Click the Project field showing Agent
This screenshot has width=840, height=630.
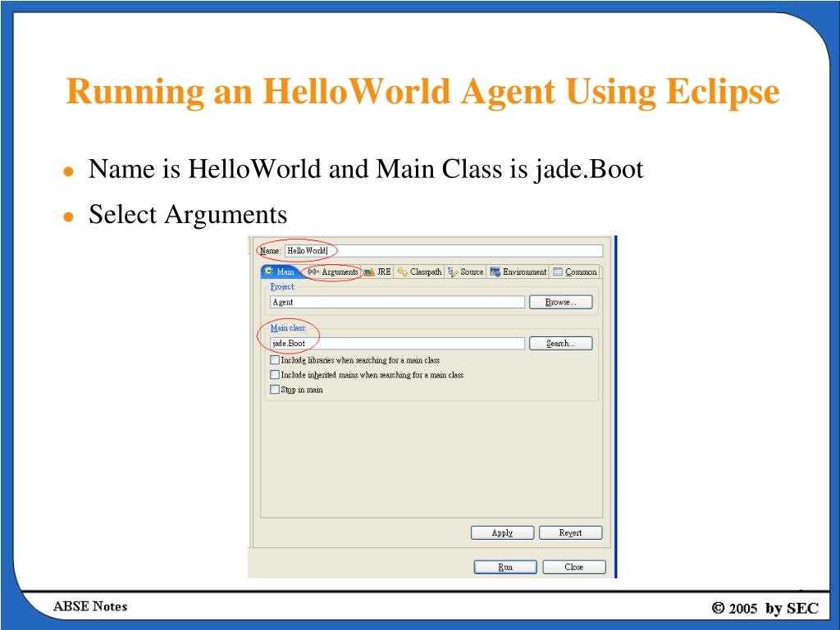pos(397,302)
